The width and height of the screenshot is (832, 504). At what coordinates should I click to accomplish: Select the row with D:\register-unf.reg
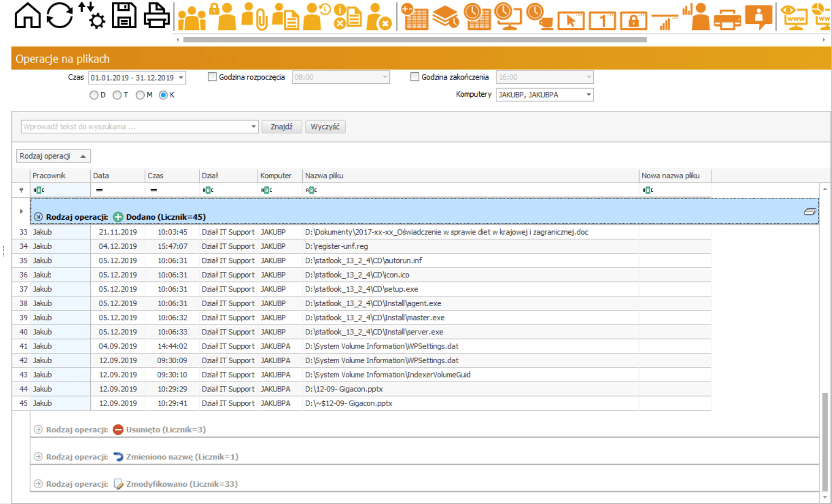click(x=362, y=246)
